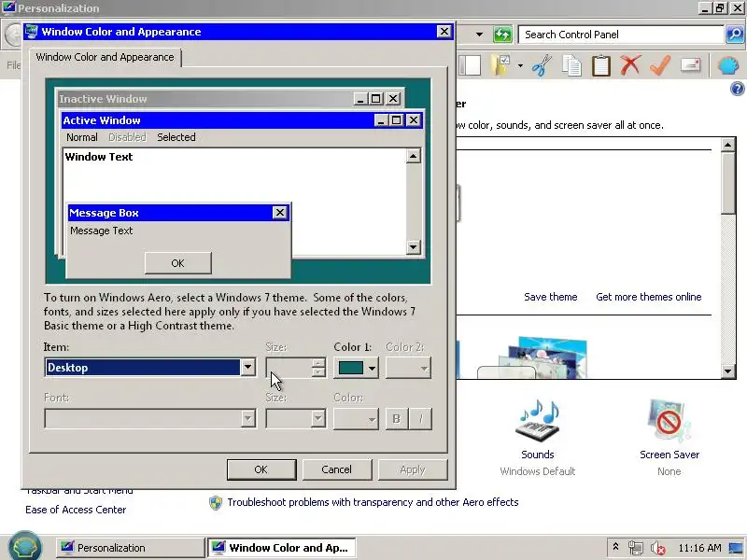747x560 pixels.
Task: Close the Window Color and Appearance dialog
Action: click(444, 32)
